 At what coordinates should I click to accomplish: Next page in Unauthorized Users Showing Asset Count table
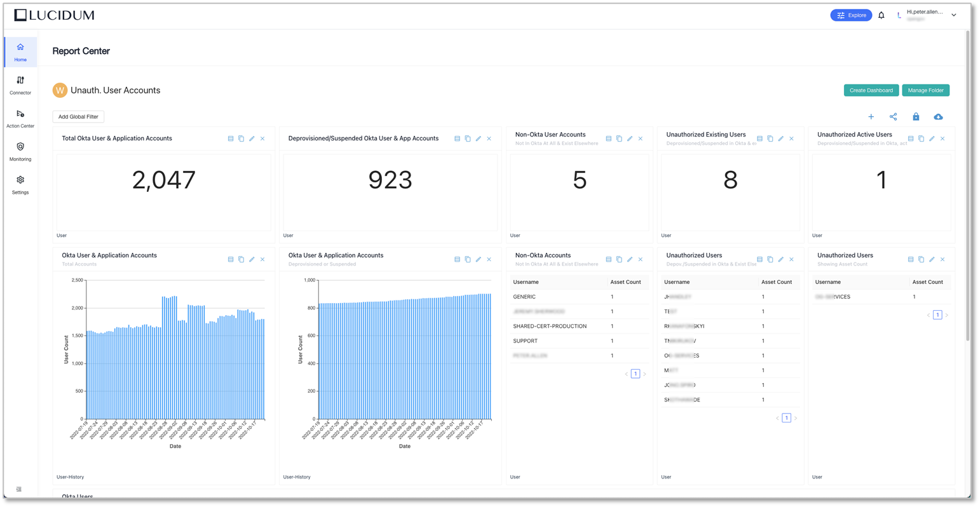[947, 315]
